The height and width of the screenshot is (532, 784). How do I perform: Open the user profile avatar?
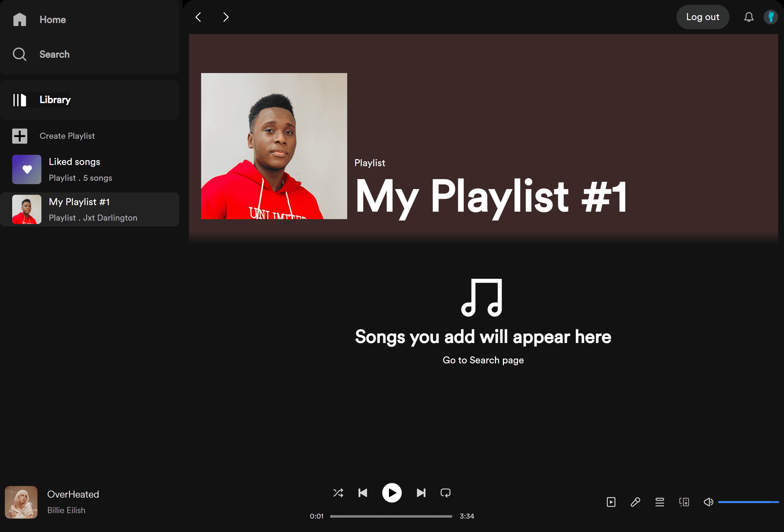click(771, 17)
